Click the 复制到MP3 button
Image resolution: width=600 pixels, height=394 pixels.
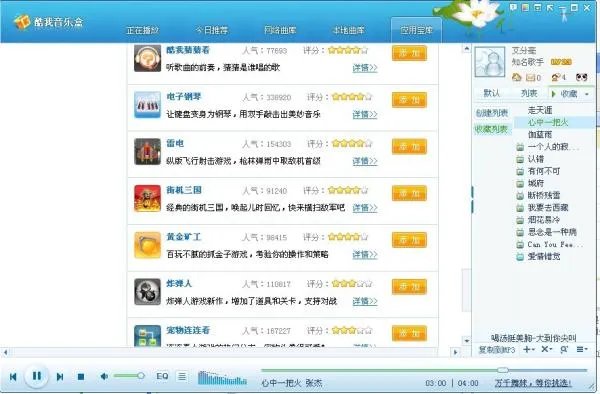click(497, 350)
